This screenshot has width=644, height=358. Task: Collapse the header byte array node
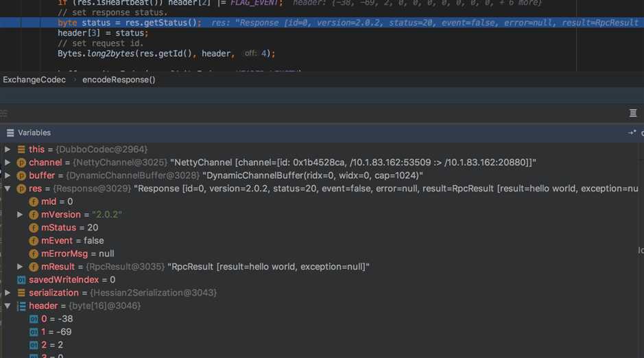pyautogui.click(x=8, y=306)
